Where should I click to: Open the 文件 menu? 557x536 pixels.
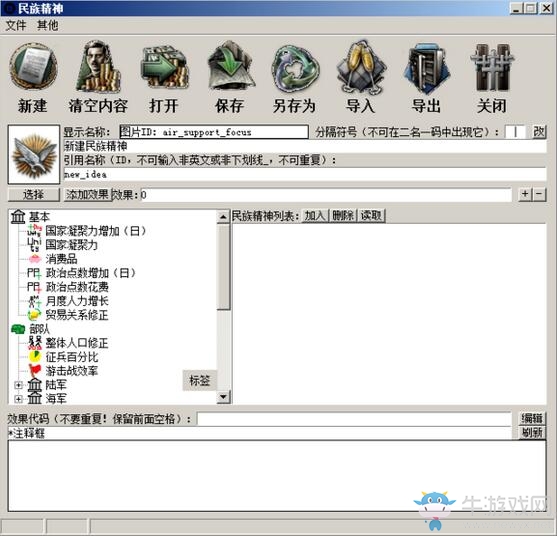coord(16,25)
